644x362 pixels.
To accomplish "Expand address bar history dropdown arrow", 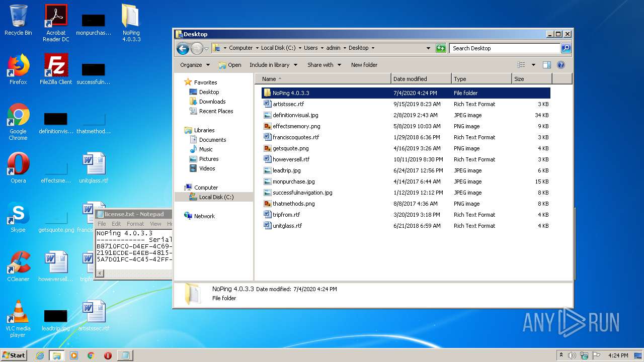I will [x=428, y=48].
